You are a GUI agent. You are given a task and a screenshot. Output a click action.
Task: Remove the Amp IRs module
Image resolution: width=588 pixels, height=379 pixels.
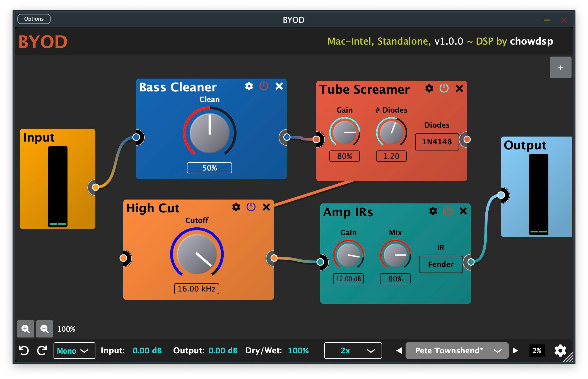[x=463, y=211]
